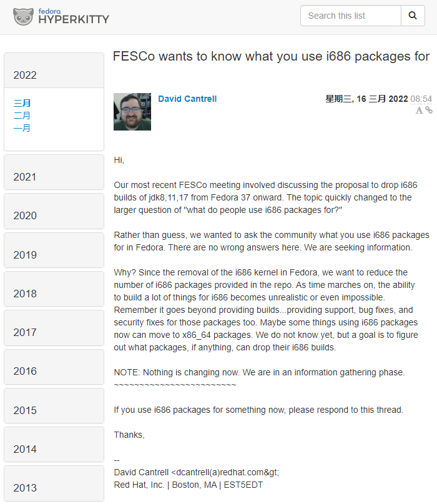This screenshot has width=437, height=504.
Task: Click the HyperKitty cat logo
Action: 24,17
